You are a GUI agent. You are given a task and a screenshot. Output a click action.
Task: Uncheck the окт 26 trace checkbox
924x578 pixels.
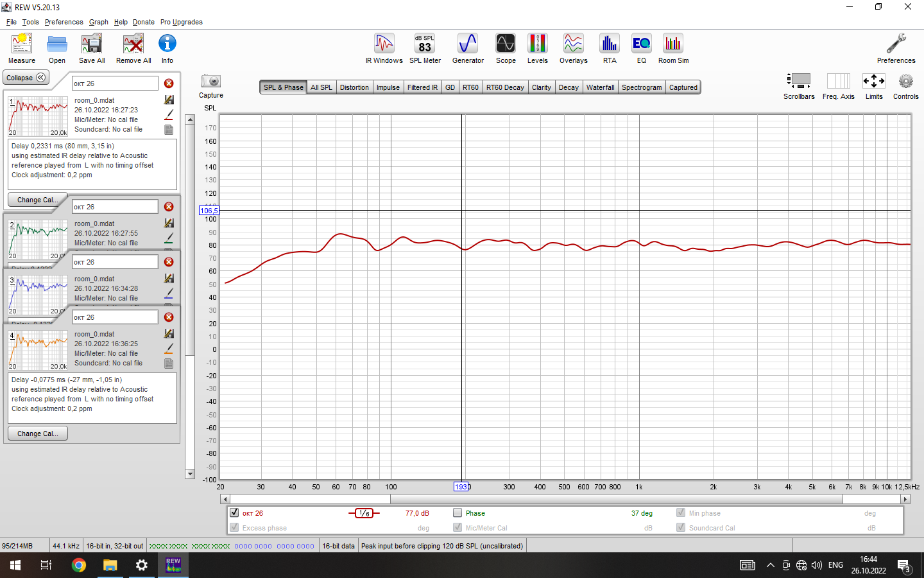[x=234, y=513]
